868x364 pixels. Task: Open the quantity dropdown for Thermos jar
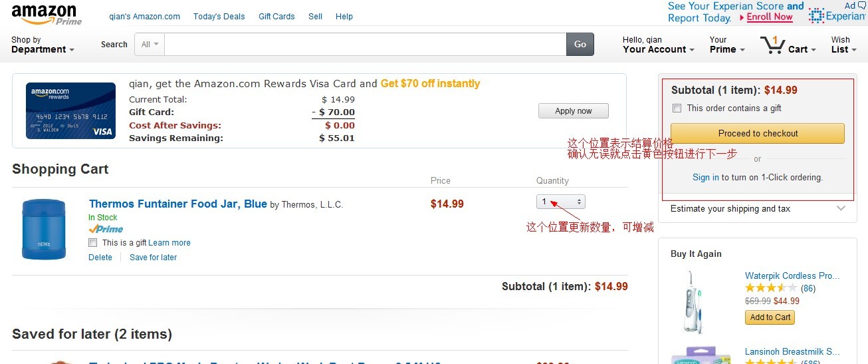coord(560,202)
